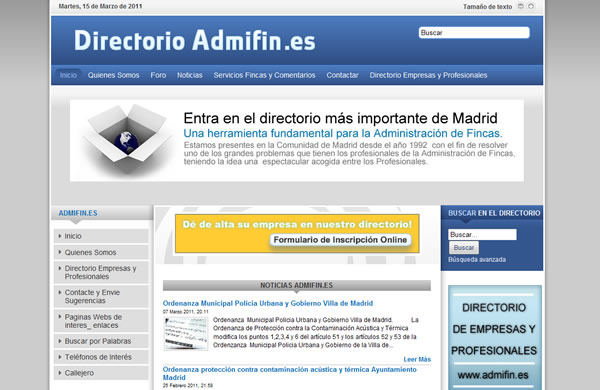The height and width of the screenshot is (390, 600).
Task: Click the Ordenanza article thumbnail image
Action: click(186, 333)
